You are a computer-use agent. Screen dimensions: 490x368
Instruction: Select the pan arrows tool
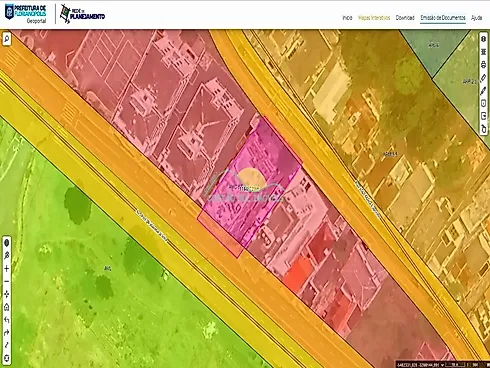click(x=7, y=294)
